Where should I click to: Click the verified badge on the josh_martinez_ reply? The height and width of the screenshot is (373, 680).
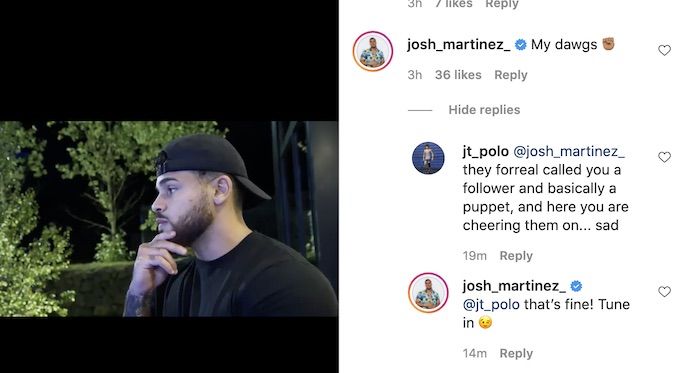click(x=576, y=286)
